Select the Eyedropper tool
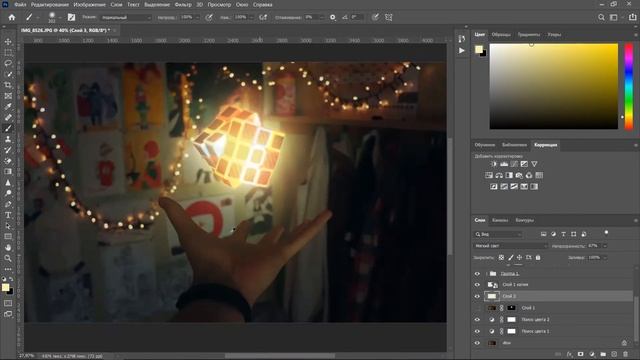This screenshot has width=640, height=360. 8,107
